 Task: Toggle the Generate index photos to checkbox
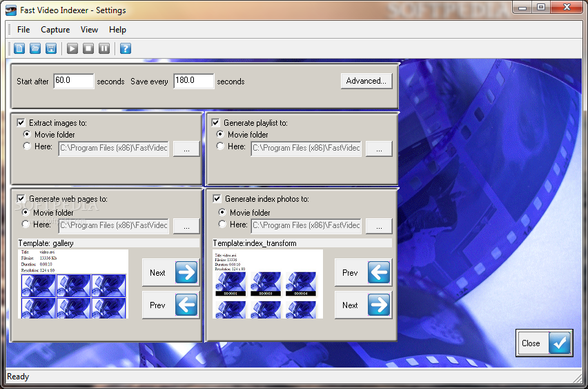[217, 198]
